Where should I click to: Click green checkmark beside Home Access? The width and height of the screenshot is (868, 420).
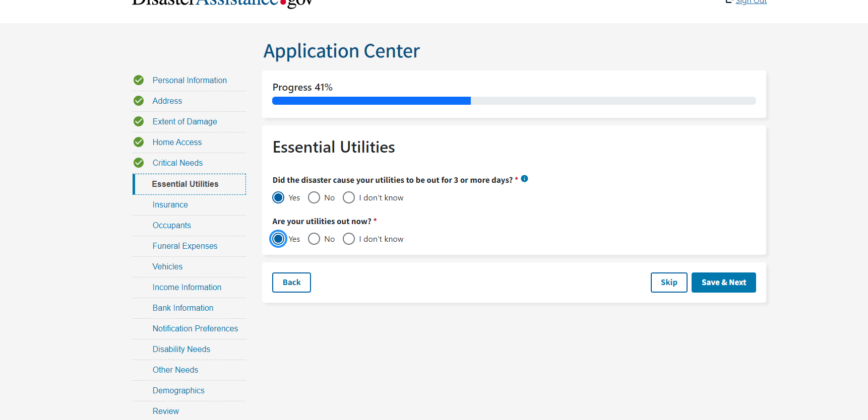139,142
